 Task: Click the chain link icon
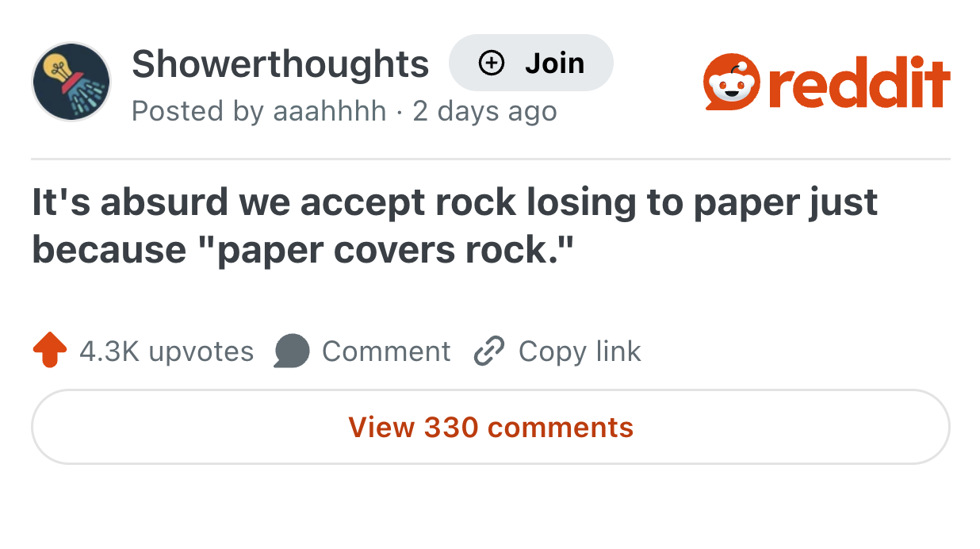(488, 351)
